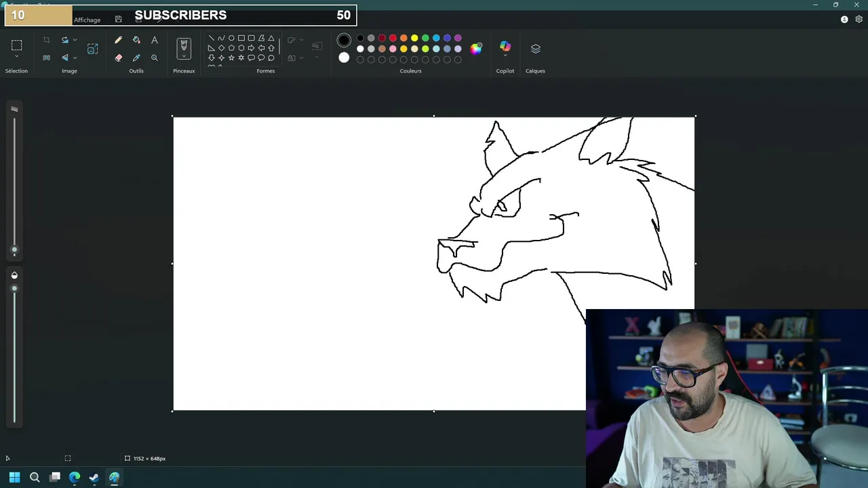Toggle the Calques layers panel

[x=536, y=49]
